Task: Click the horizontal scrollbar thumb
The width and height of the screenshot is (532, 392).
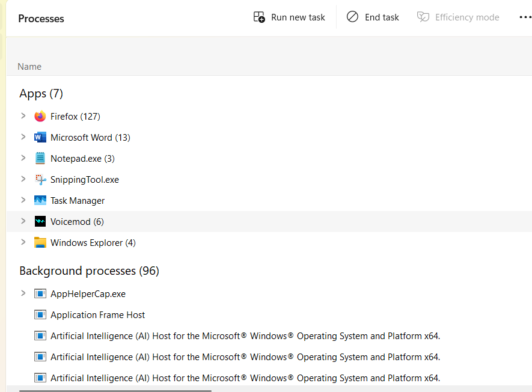Action: 115,391
